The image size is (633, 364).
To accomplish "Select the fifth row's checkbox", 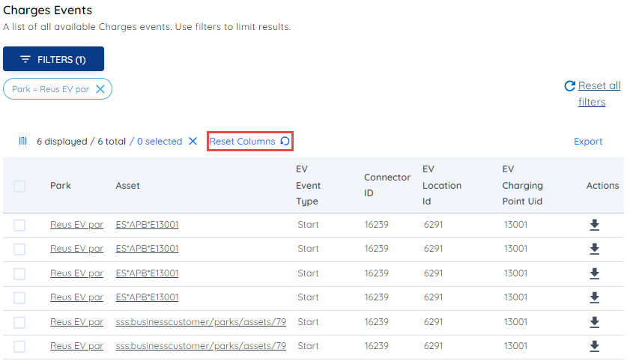I will point(19,323).
